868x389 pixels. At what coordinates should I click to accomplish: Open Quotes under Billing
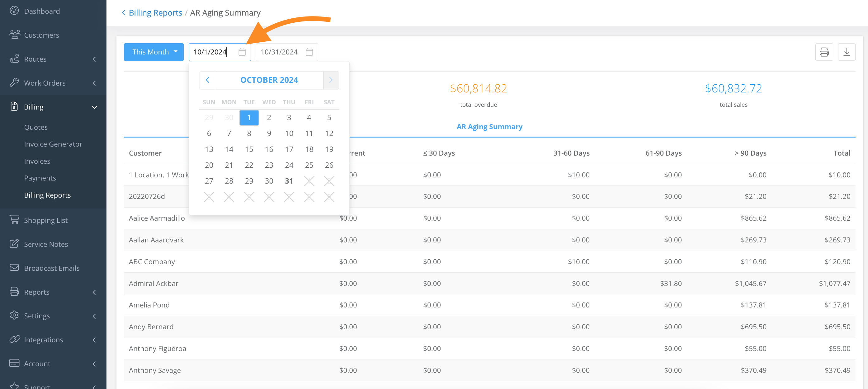pos(36,127)
